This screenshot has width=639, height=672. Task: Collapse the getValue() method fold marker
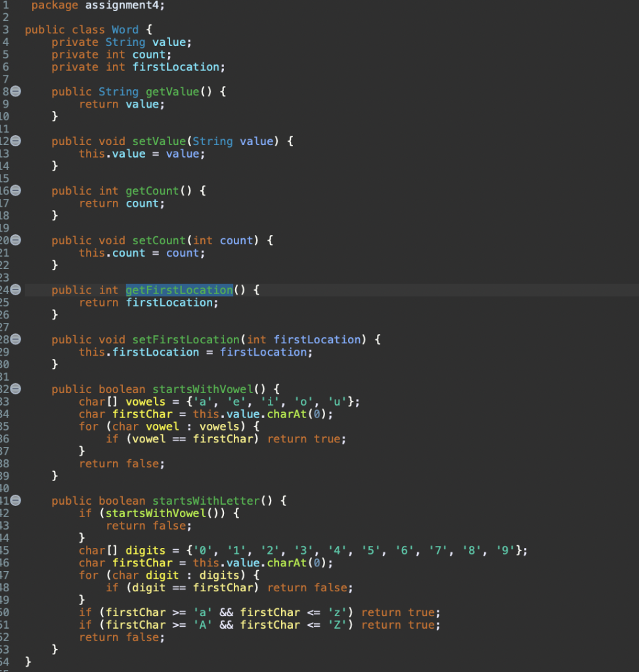point(16,91)
